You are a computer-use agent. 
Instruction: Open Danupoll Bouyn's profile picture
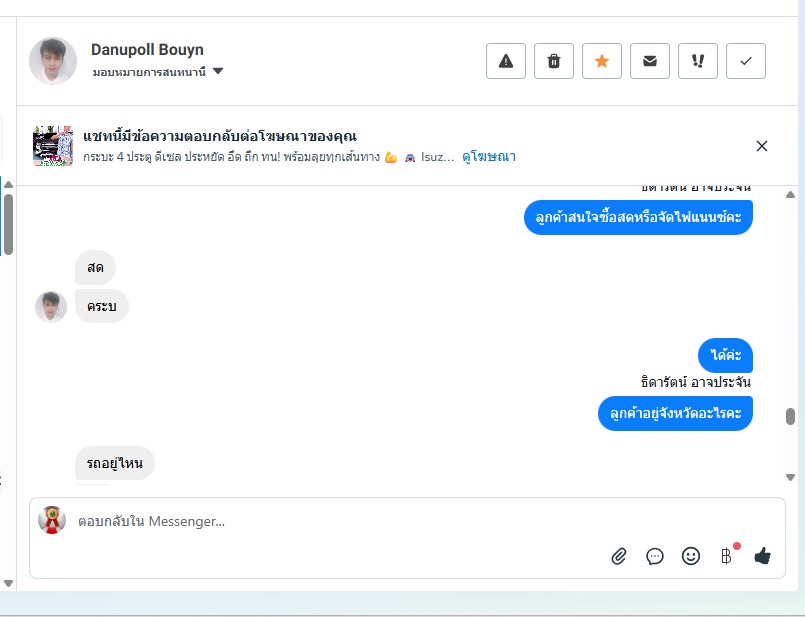(53, 61)
